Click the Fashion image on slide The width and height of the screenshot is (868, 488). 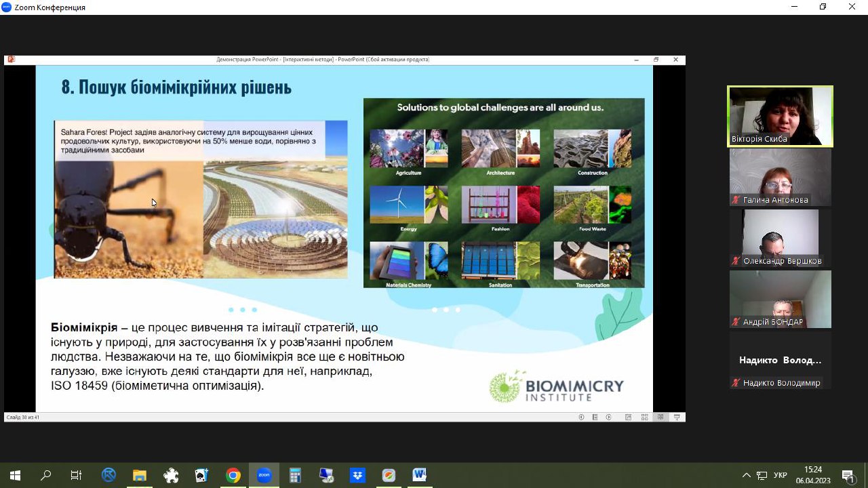[500, 205]
